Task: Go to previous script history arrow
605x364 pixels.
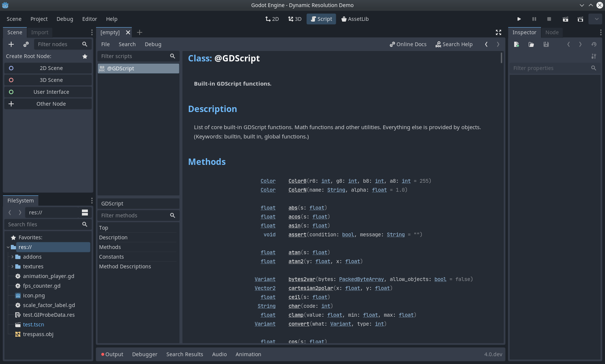Action: tap(486, 44)
